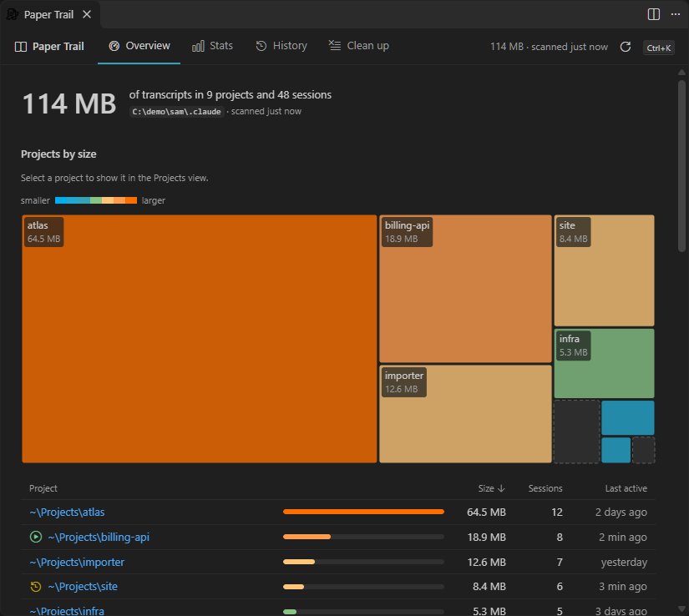Open the ~\Projects\site link
This screenshot has width=689, height=616.
click(x=83, y=586)
